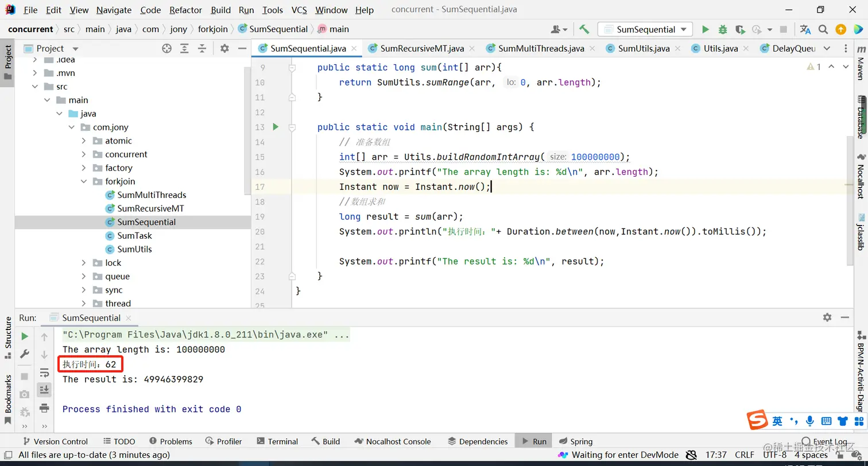Switch to SumUtils.java editor tab
Image resolution: width=868 pixels, height=466 pixels.
[644, 49]
